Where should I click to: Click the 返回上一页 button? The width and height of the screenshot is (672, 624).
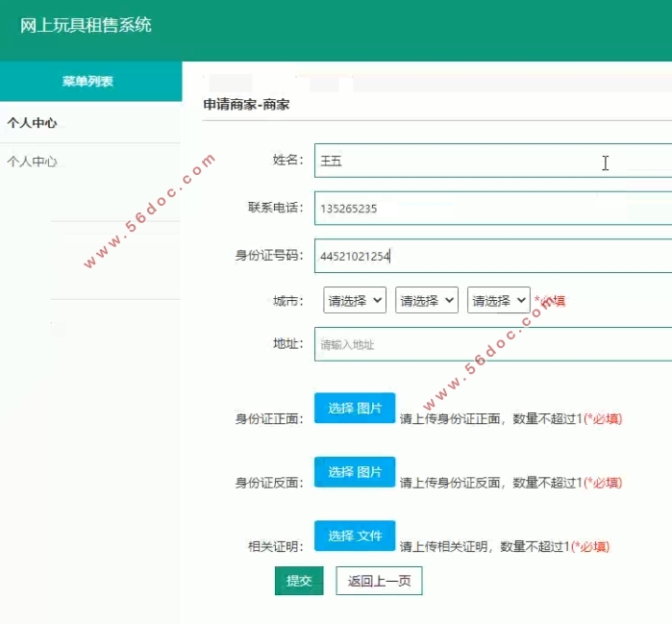click(x=380, y=581)
